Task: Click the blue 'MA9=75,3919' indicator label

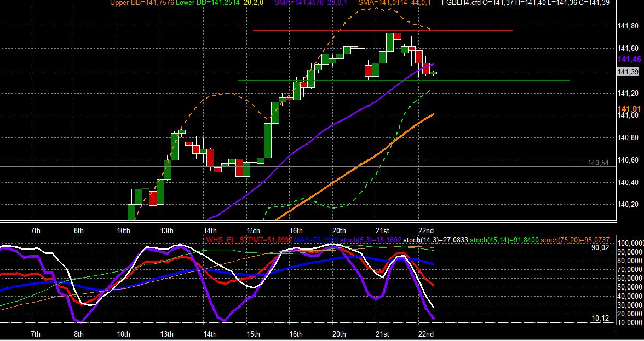Action: tap(315, 240)
